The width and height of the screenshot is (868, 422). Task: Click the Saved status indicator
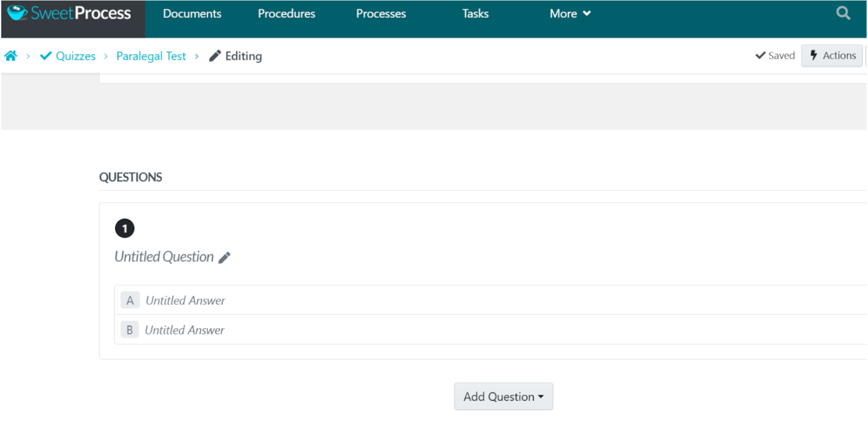(x=775, y=56)
